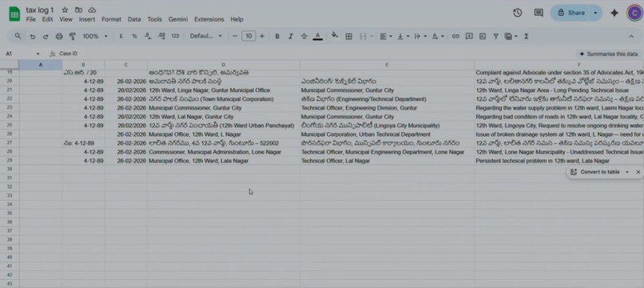
Task: Open the text rotation dropdown
Action: point(438,36)
